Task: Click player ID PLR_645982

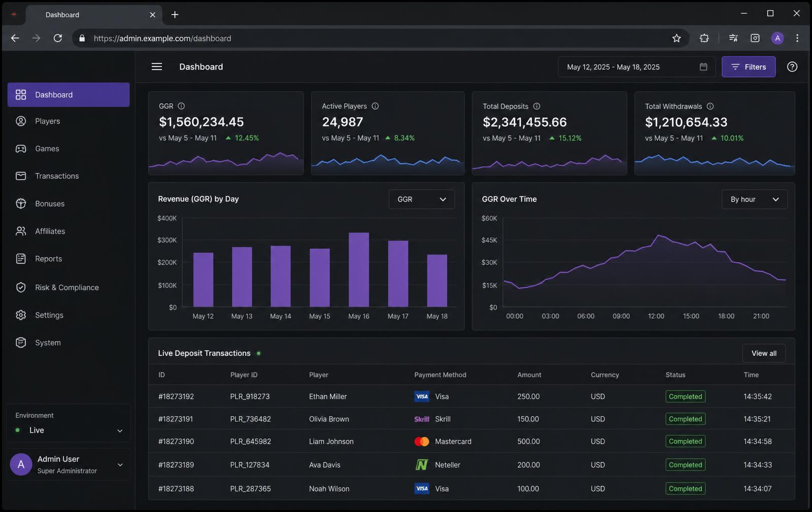Action: pos(250,441)
